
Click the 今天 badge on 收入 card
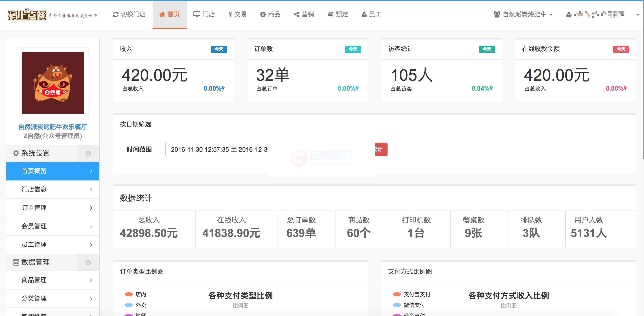pyautogui.click(x=219, y=49)
